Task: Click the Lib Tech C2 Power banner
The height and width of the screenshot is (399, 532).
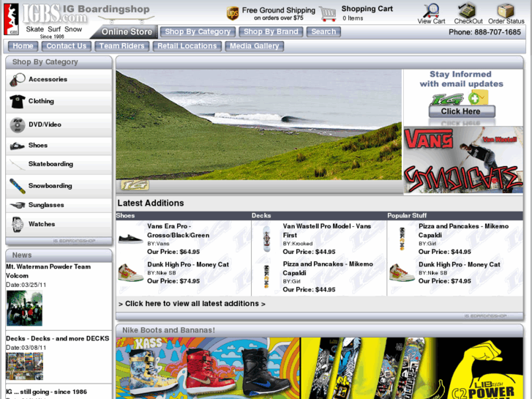Action: (412, 368)
